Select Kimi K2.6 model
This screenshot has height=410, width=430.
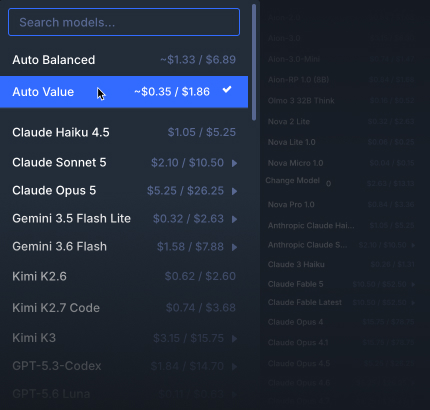coord(124,276)
